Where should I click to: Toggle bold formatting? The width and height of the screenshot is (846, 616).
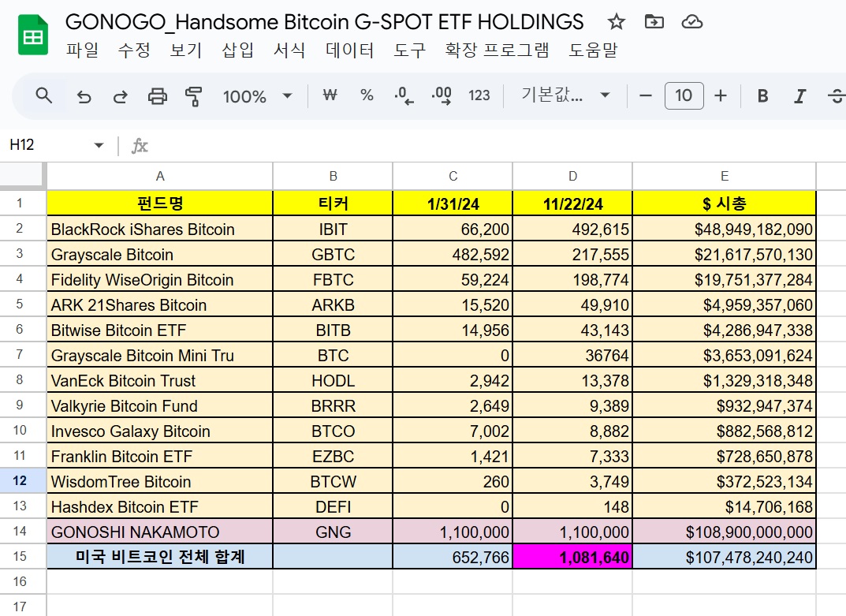coord(762,95)
